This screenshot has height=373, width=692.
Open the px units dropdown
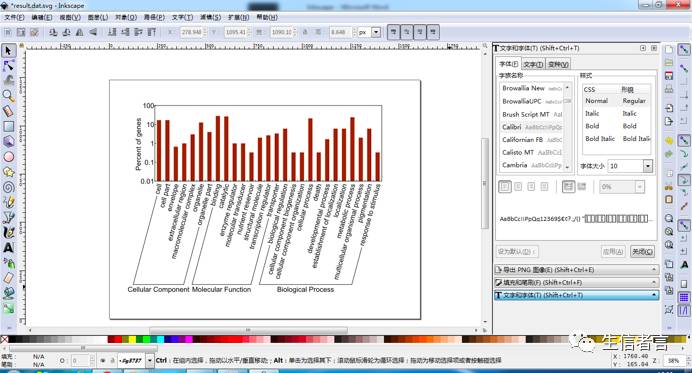[x=376, y=32]
